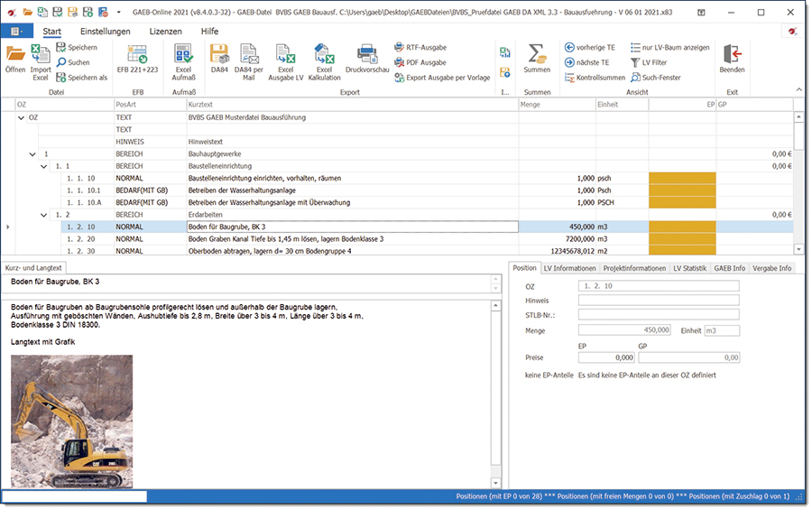Click the EFB 221+223 icon
The width and height of the screenshot is (812, 510).
[x=137, y=54]
